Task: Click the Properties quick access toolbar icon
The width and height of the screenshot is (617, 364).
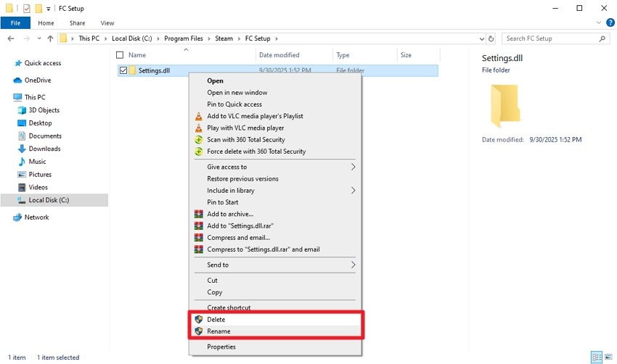Action: pyautogui.click(x=26, y=8)
